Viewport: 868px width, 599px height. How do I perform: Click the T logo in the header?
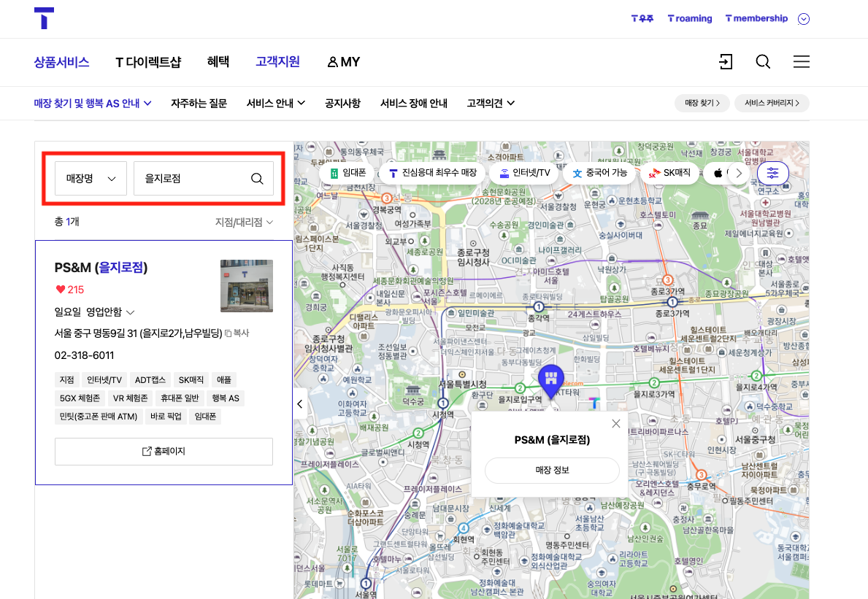pos(44,18)
